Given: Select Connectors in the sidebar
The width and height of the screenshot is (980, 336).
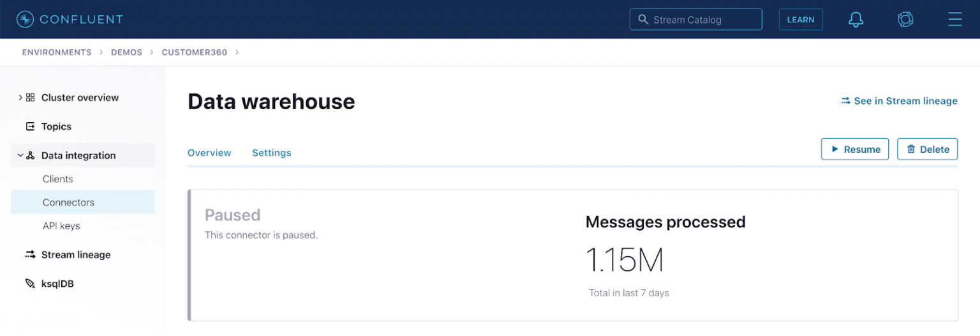Looking at the screenshot, I should (68, 202).
